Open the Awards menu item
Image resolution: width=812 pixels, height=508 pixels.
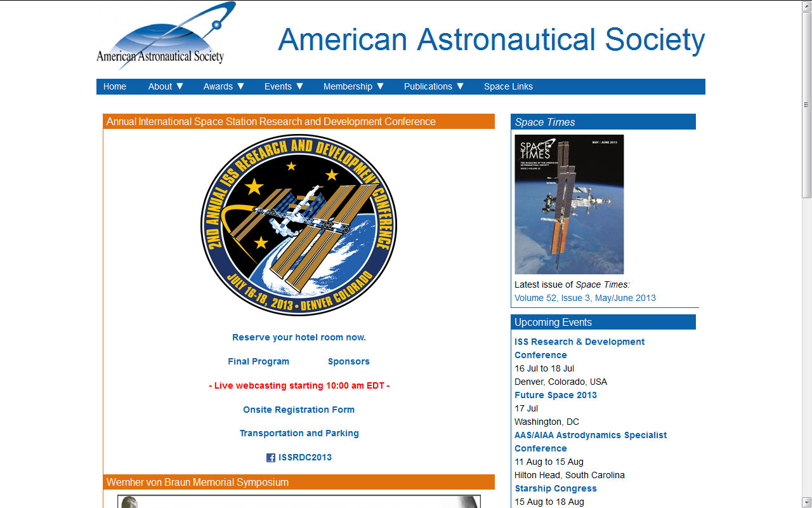point(218,86)
